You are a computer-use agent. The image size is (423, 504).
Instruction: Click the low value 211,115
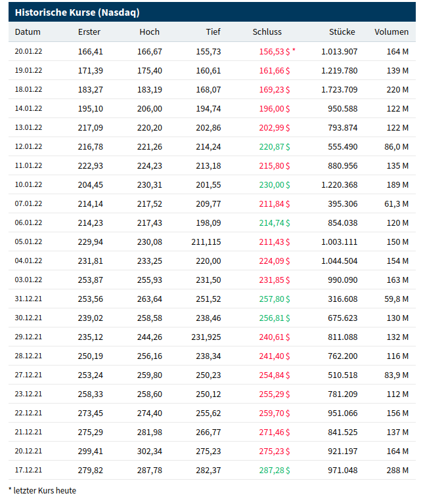206,241
